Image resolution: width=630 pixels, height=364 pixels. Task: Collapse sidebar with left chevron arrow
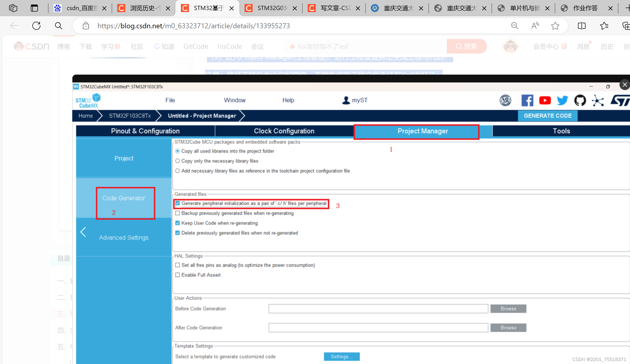click(x=83, y=232)
